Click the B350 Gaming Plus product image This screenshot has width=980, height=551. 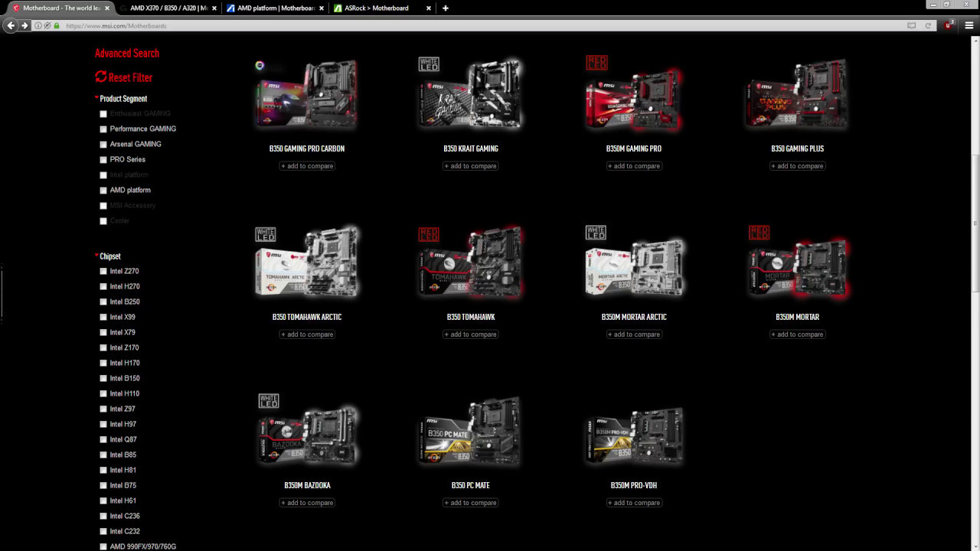[x=798, y=95]
